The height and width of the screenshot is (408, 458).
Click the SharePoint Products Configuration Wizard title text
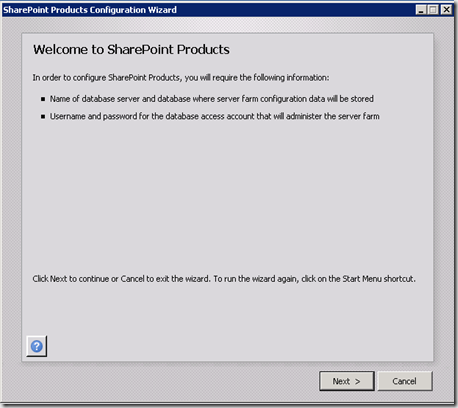tap(90, 10)
